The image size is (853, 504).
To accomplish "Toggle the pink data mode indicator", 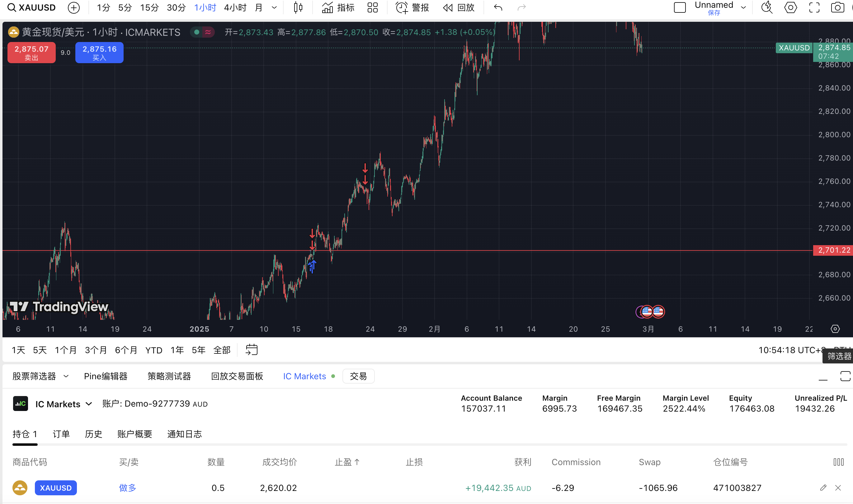I will coord(208,32).
